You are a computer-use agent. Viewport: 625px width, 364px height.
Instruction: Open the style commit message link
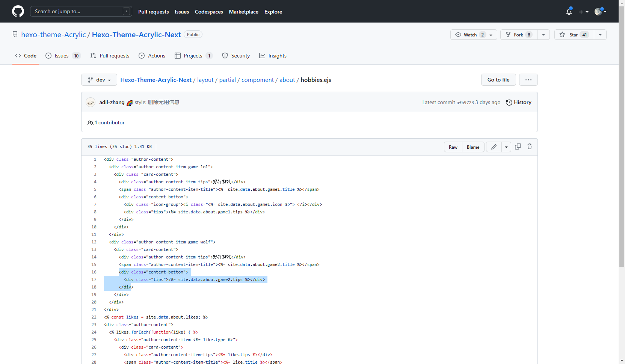pyautogui.click(x=157, y=102)
